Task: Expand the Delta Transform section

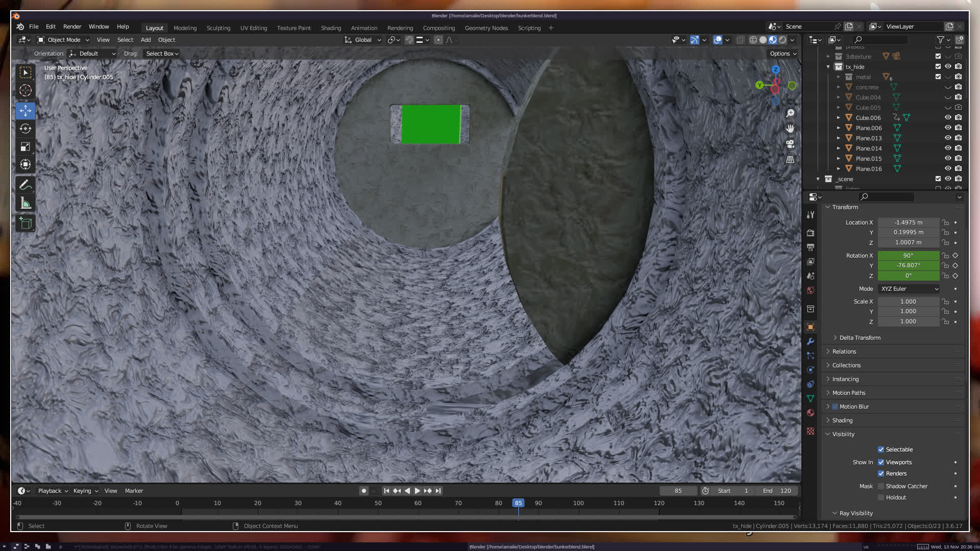Action: pos(860,338)
